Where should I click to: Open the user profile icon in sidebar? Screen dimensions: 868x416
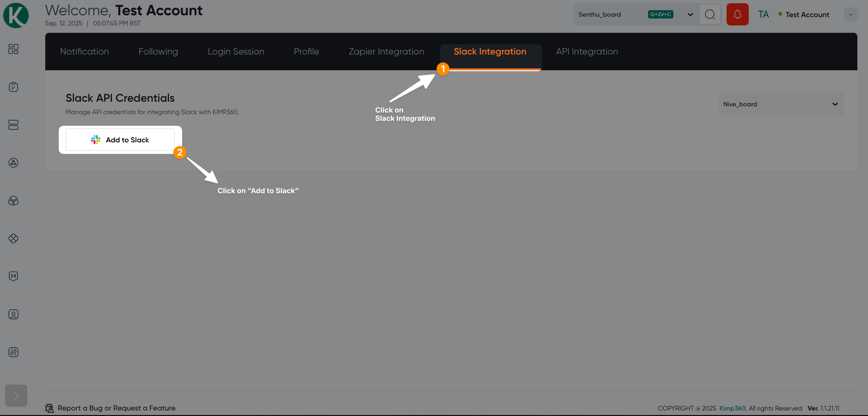tap(13, 314)
